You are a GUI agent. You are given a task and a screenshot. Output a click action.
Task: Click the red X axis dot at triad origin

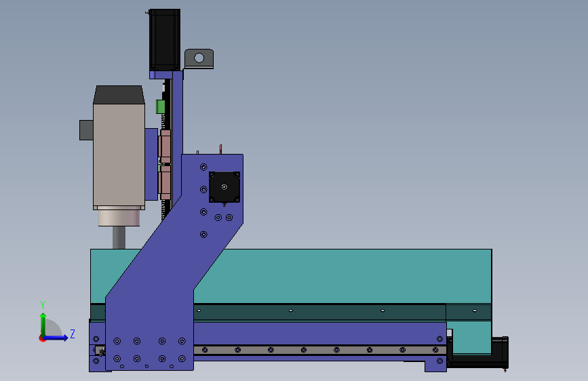coord(42,338)
